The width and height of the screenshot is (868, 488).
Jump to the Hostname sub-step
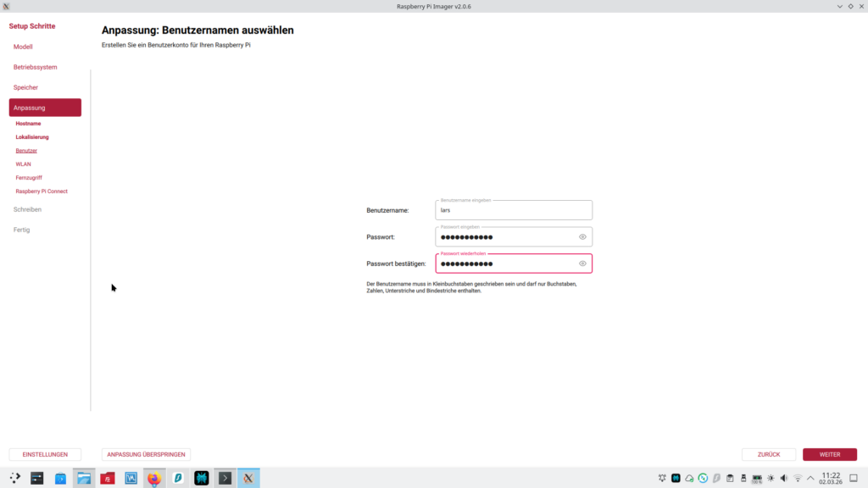pyautogui.click(x=28, y=124)
